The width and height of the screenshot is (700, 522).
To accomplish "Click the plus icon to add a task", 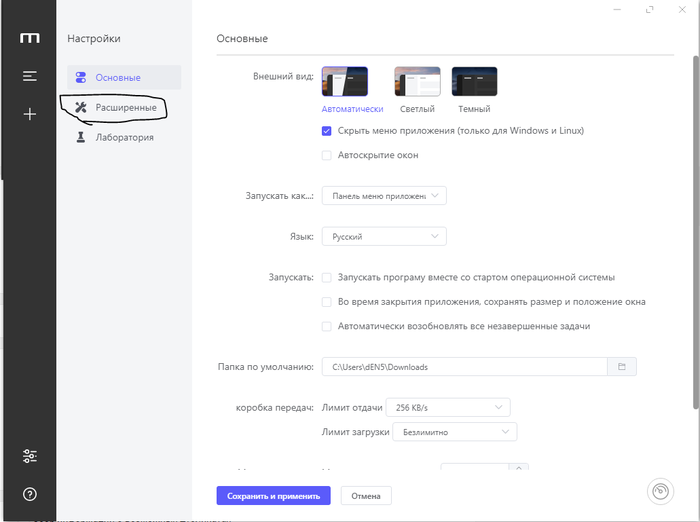I will tap(30, 114).
